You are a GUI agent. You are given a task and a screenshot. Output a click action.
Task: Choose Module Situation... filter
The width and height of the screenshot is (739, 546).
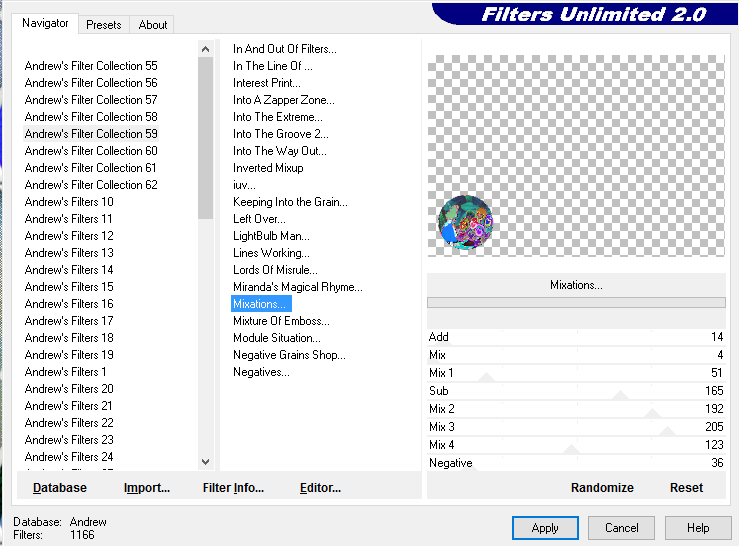277,338
